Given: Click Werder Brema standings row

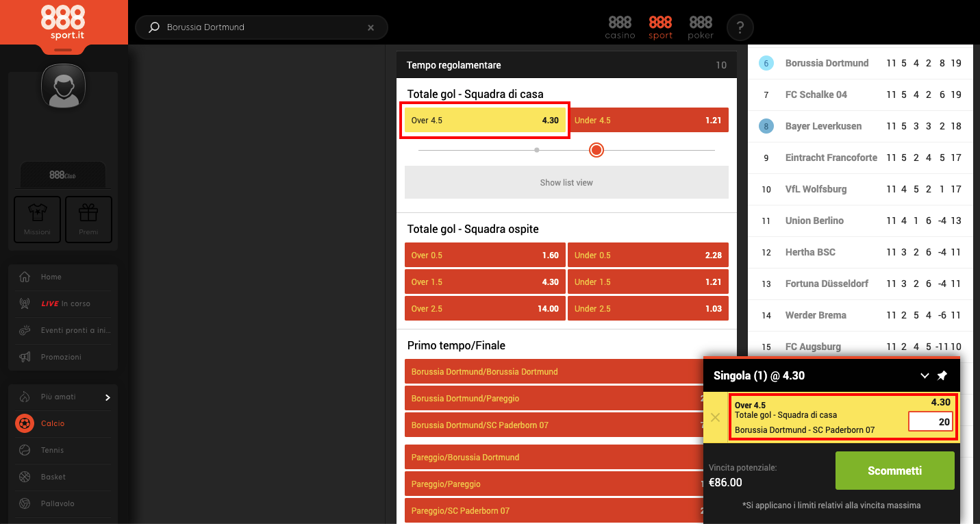Looking at the screenshot, I should click(x=860, y=315).
